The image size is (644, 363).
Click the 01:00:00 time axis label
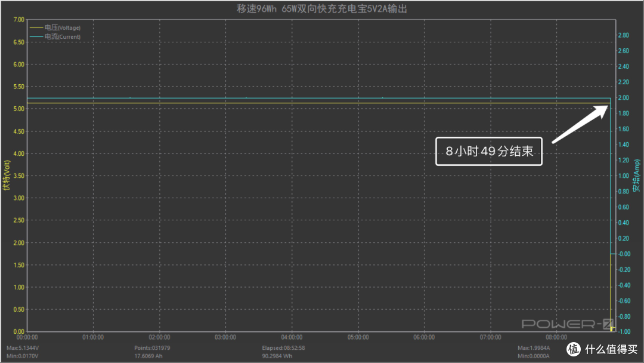93,337
